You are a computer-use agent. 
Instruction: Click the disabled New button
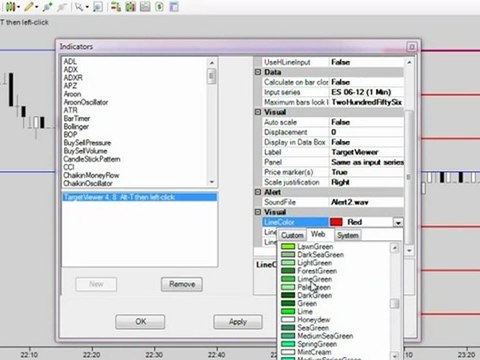click(96, 284)
